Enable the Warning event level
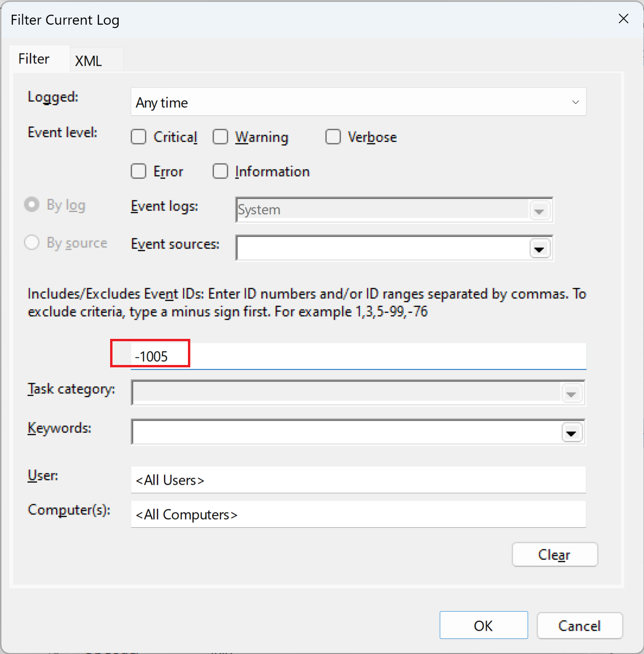 click(x=220, y=137)
